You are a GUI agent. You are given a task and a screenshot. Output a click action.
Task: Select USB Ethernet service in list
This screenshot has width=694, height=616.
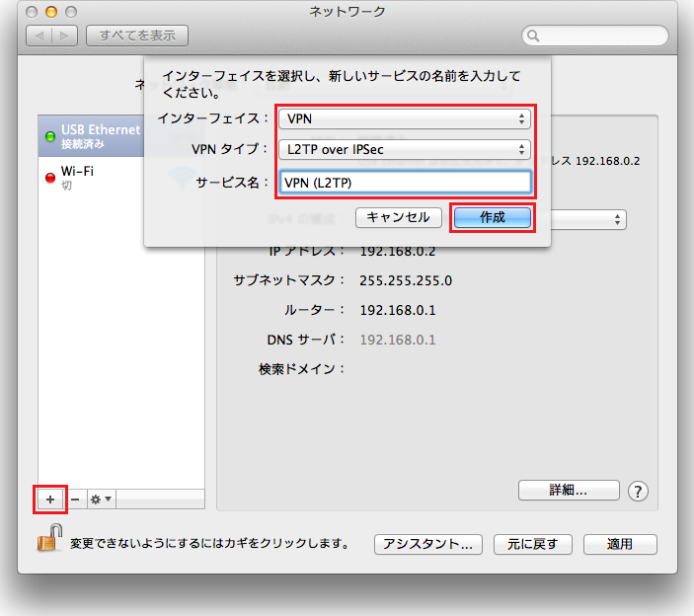[x=91, y=136]
